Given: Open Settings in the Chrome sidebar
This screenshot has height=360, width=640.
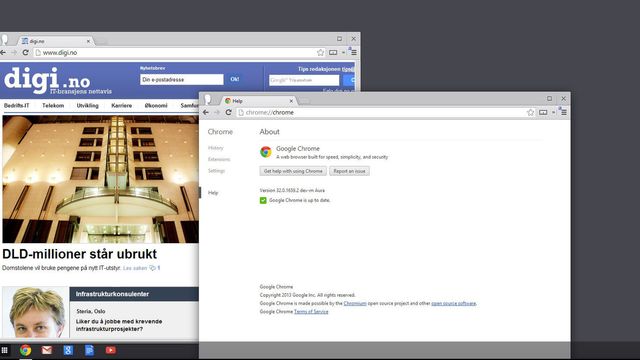Looking at the screenshot, I should 216,171.
